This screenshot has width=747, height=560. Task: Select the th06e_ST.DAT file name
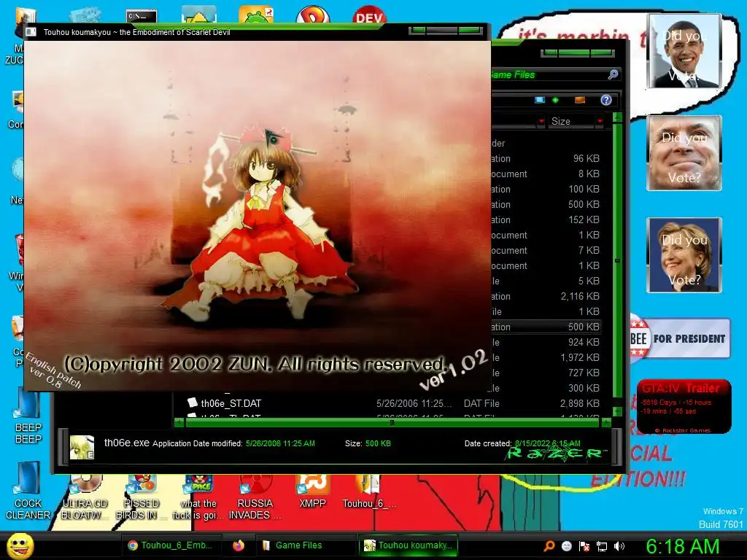[231, 403]
